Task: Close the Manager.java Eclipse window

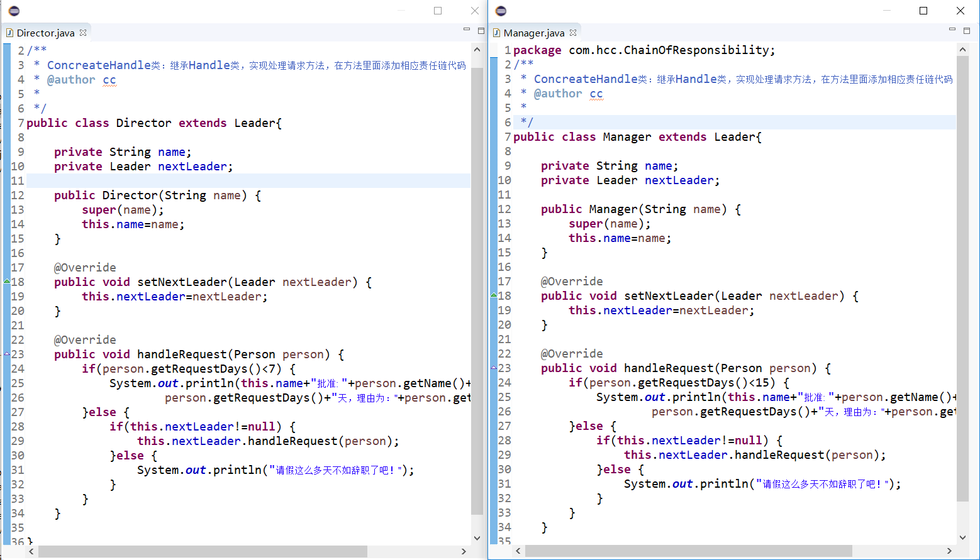Action: [x=961, y=11]
